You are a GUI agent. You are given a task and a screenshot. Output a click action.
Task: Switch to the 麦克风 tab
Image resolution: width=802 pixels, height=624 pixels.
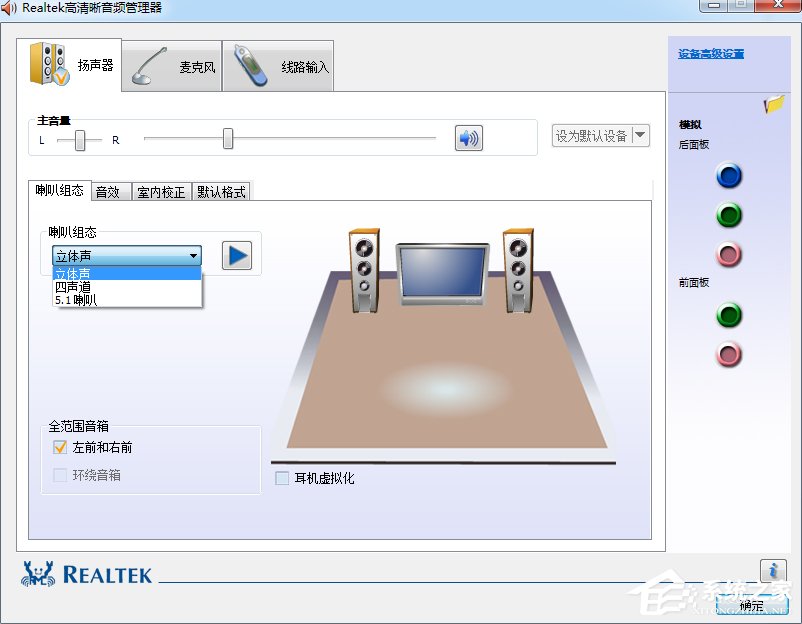coord(172,65)
